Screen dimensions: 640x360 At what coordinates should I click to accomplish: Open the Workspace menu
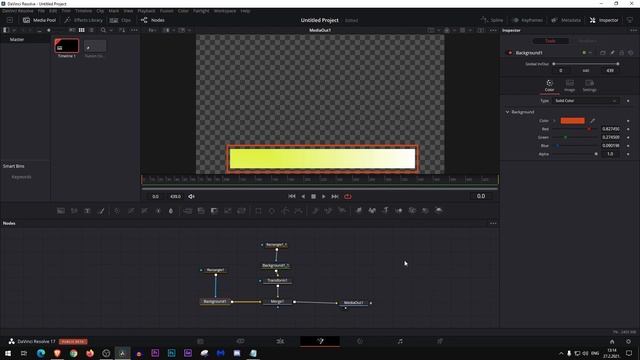[x=225, y=11]
